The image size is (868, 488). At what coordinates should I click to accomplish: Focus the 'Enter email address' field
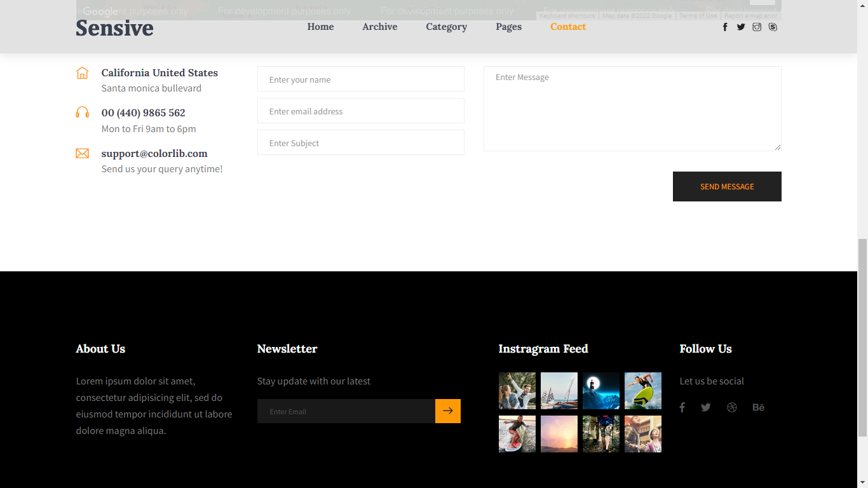point(361,111)
